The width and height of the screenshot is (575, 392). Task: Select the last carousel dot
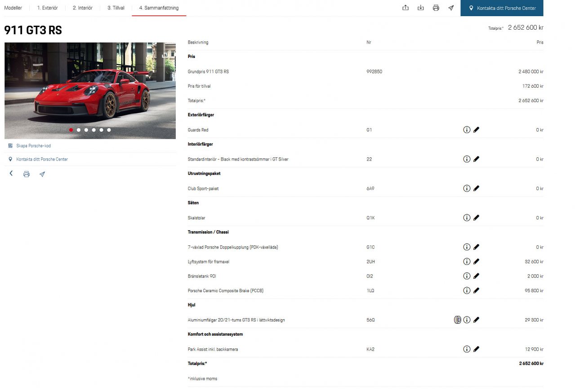(x=109, y=130)
